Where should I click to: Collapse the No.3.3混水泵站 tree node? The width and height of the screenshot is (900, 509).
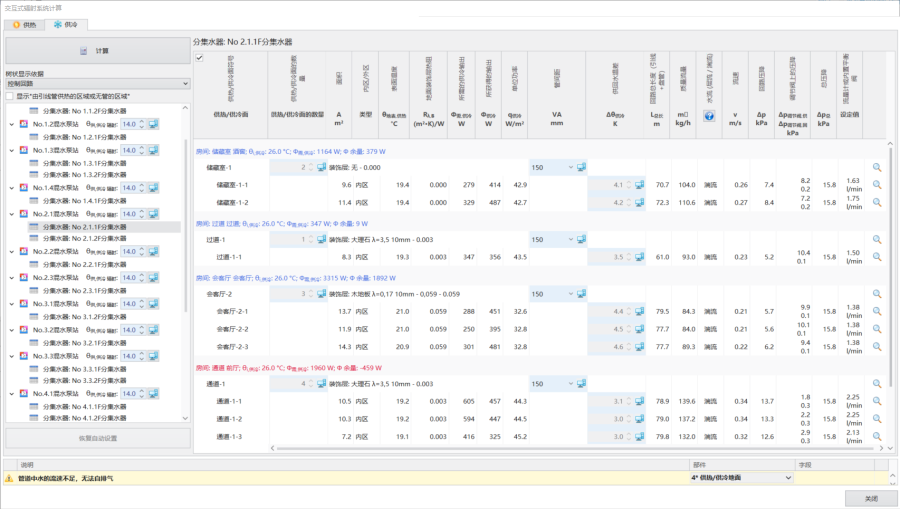11,356
